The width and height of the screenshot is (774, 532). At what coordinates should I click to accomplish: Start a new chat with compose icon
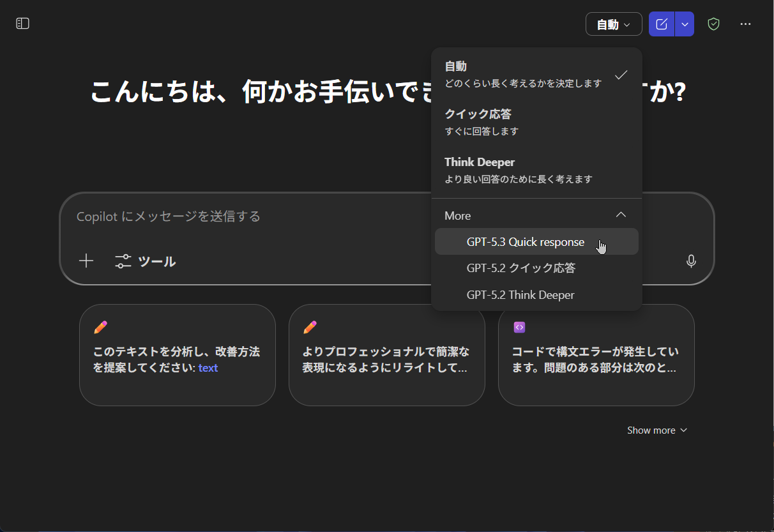[662, 24]
